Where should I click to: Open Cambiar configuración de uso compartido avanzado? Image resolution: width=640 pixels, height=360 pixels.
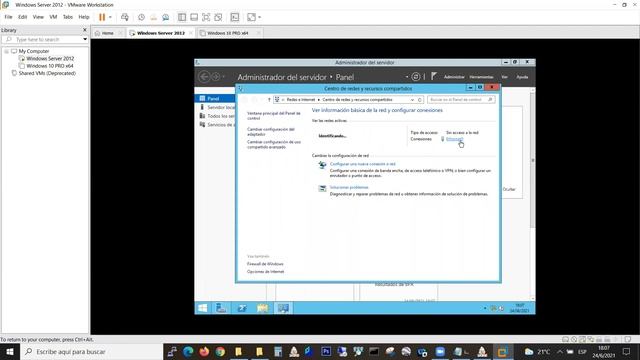[x=274, y=144]
